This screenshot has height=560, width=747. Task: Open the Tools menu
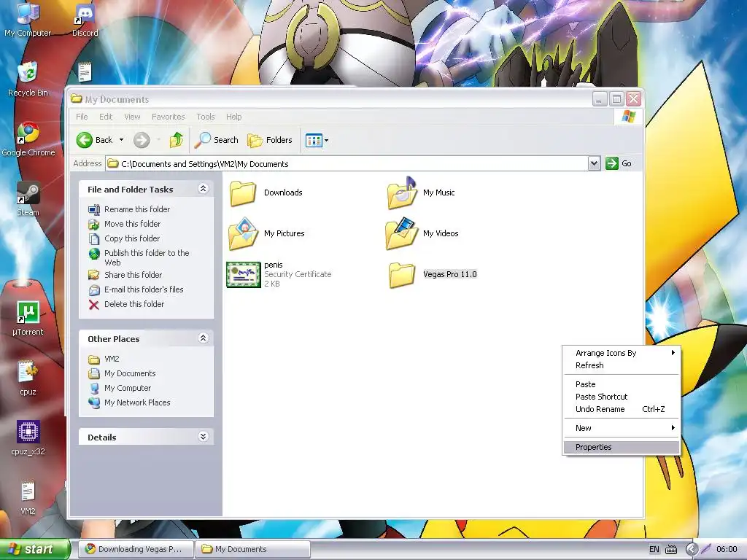tap(205, 117)
